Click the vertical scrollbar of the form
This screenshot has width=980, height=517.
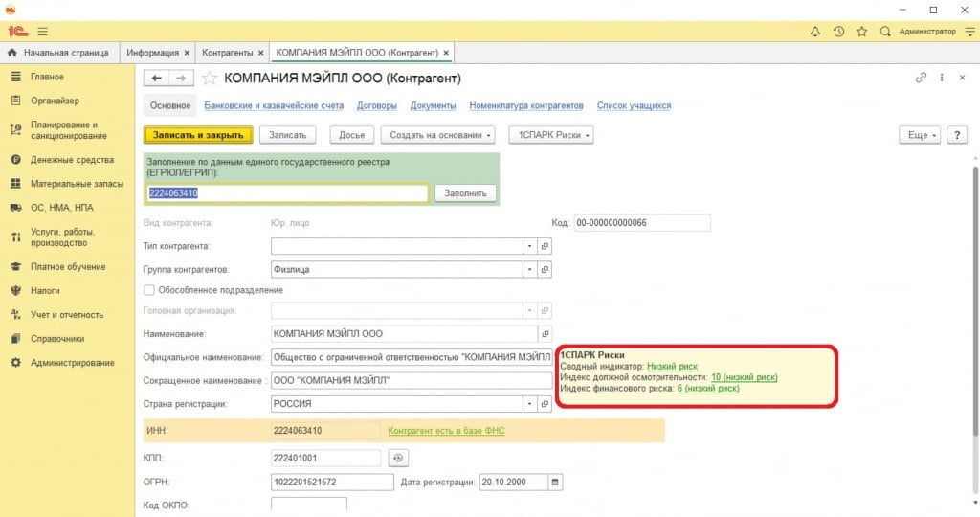973,287
